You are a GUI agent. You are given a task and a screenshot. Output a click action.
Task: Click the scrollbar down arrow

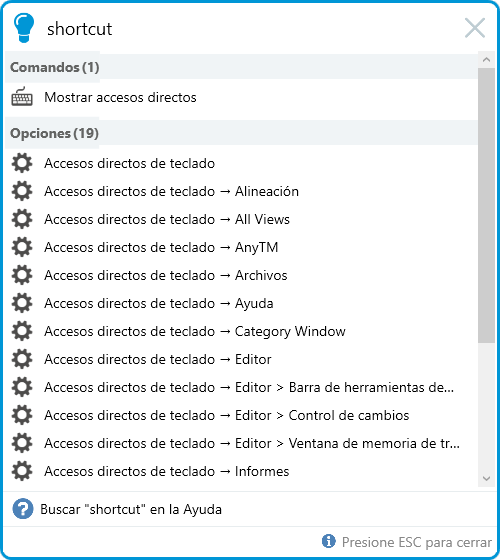coord(486,479)
